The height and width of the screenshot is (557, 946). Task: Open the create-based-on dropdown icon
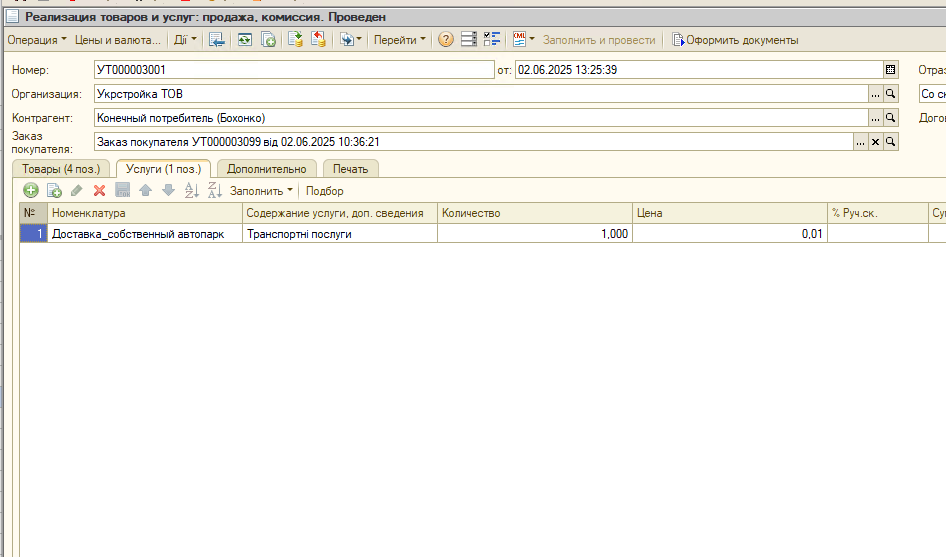(x=351, y=40)
